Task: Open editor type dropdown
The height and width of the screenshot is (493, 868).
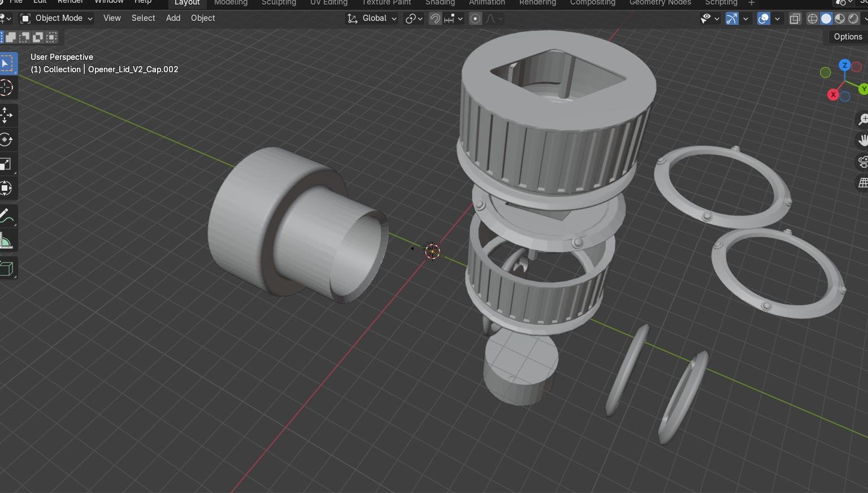Action: coord(6,19)
